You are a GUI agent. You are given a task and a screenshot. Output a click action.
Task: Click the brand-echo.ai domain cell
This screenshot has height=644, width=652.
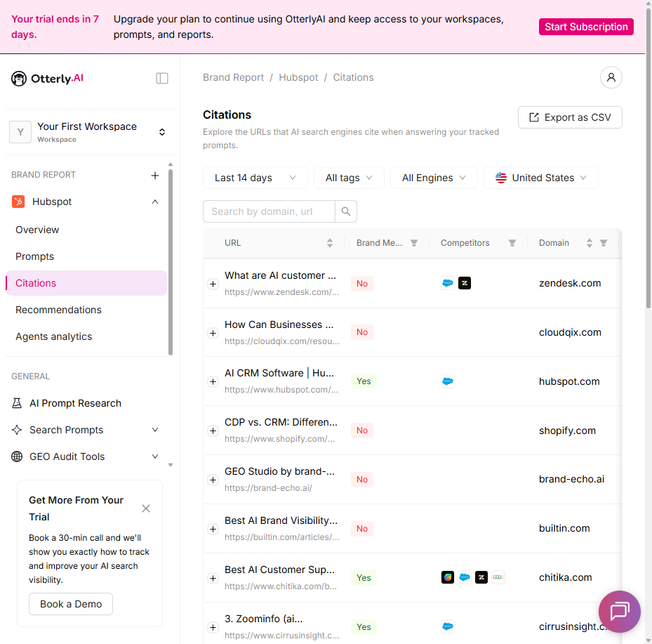point(571,479)
